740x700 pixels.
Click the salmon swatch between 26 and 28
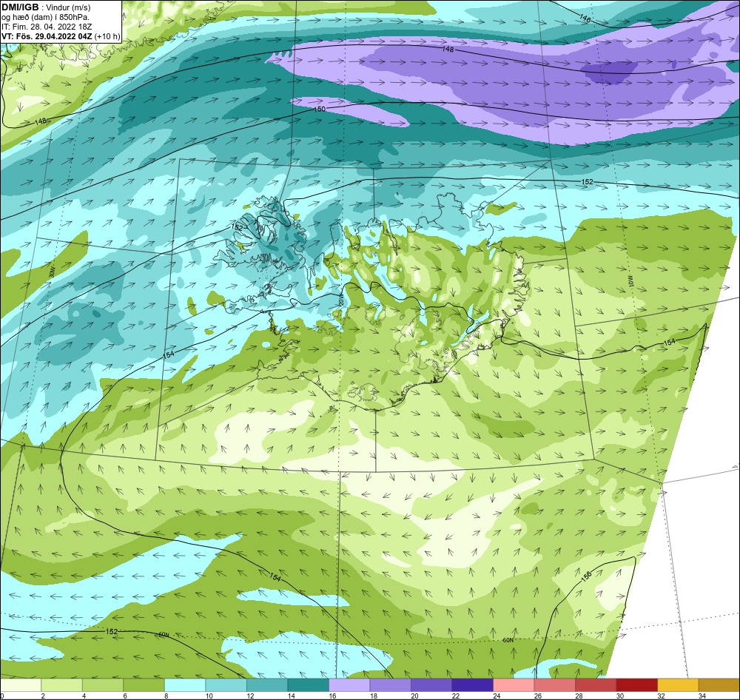pos(554,685)
